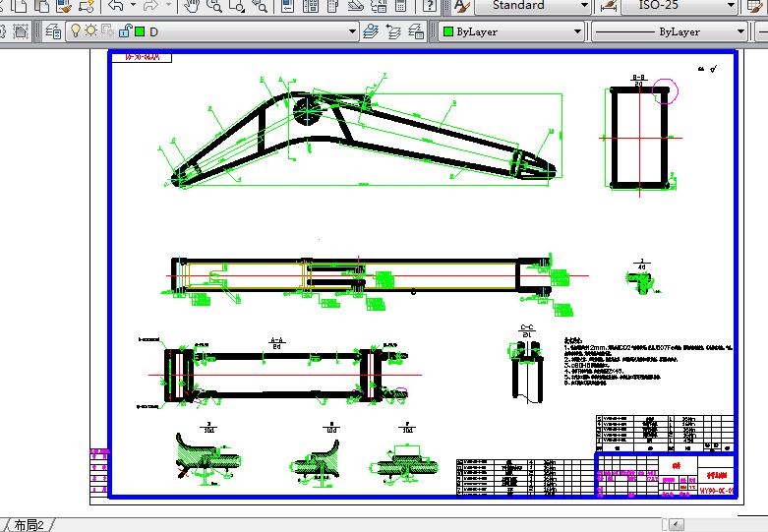Open the Sheet Set Manager icon
This screenshot has width=768, height=532.
point(356,6)
